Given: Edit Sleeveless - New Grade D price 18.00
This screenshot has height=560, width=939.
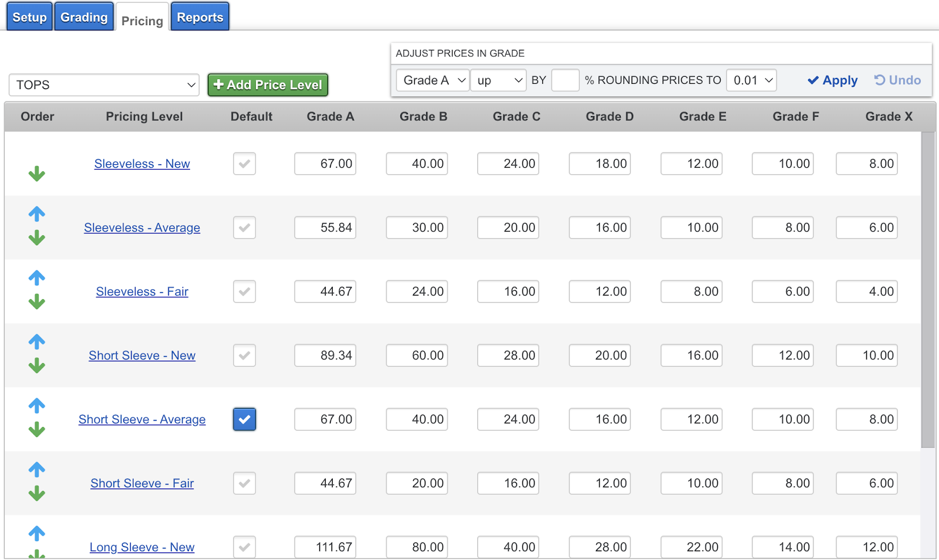Looking at the screenshot, I should tap(600, 164).
